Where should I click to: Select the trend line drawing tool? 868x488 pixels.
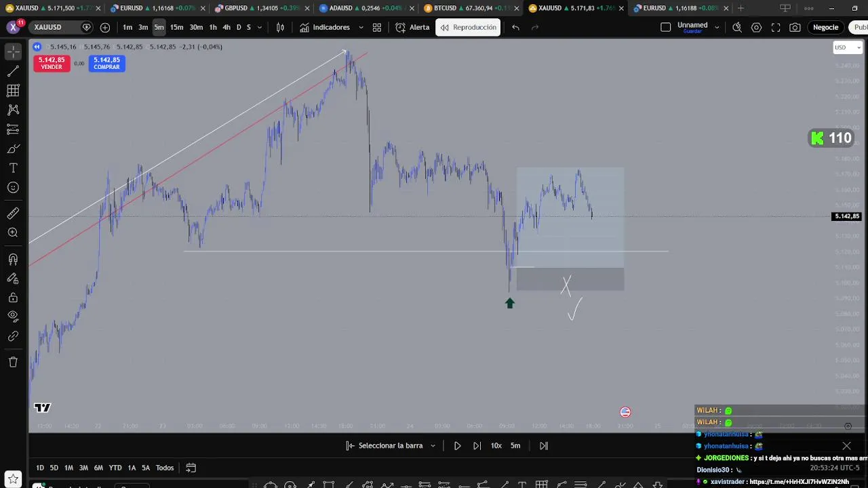13,71
